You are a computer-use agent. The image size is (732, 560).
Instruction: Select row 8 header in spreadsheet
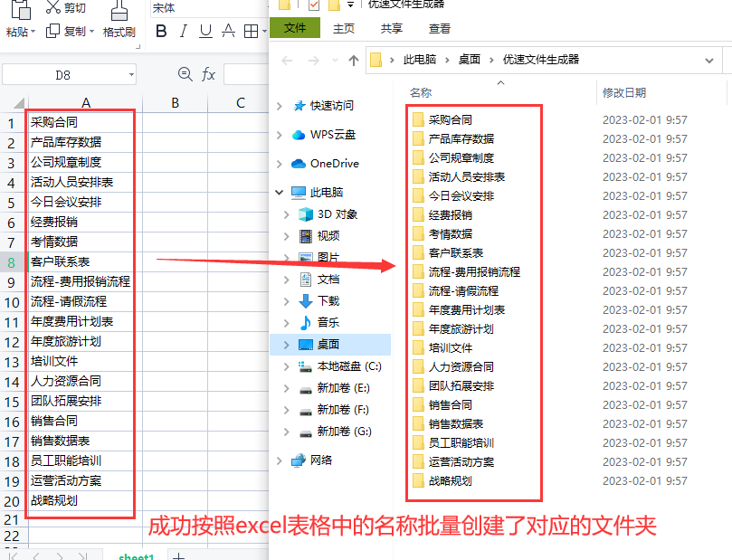click(x=12, y=262)
